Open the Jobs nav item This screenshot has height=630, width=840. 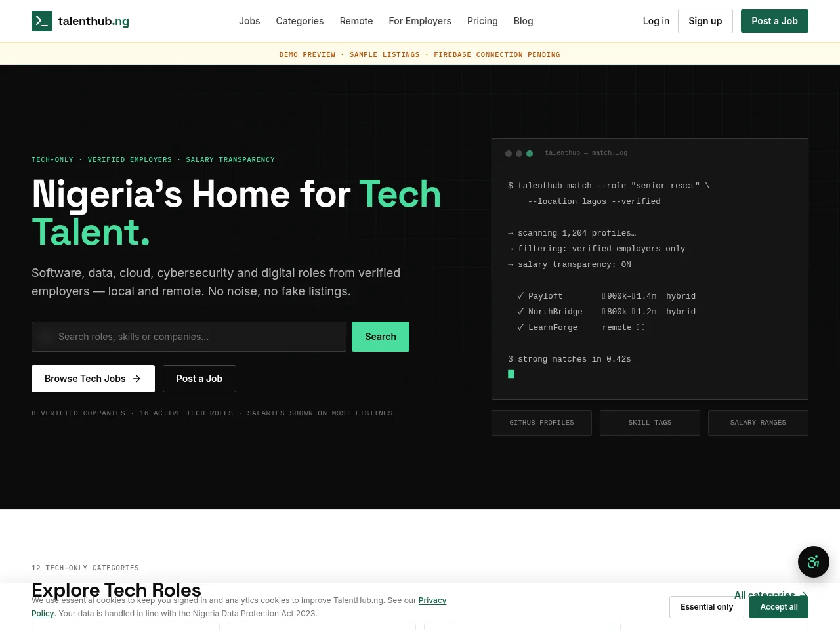tap(249, 21)
